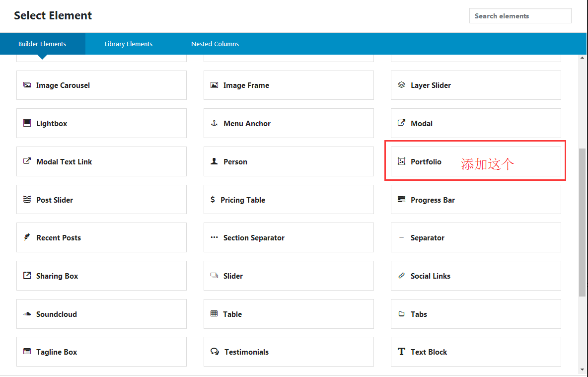The width and height of the screenshot is (588, 377).
Task: Click the scrollbar down arrow
Action: (582, 370)
